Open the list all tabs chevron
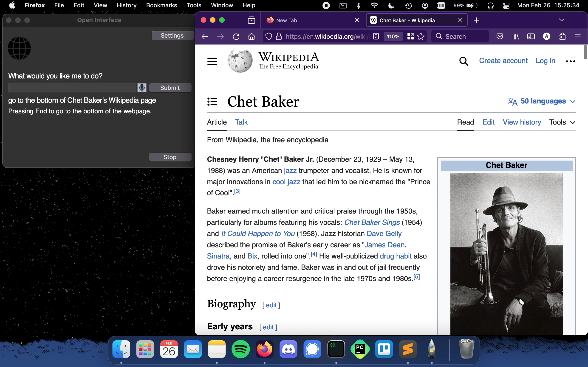This screenshot has height=367, width=588. tap(561, 20)
